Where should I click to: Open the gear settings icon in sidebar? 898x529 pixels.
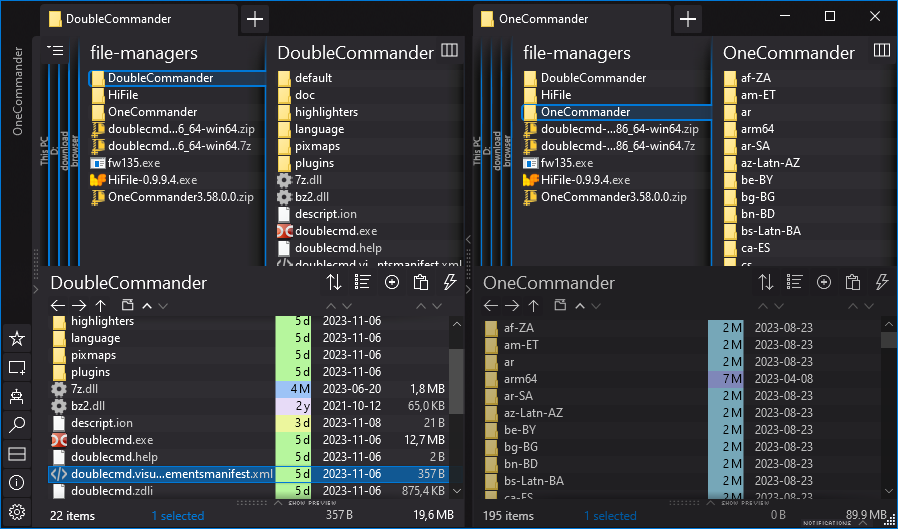[16, 512]
